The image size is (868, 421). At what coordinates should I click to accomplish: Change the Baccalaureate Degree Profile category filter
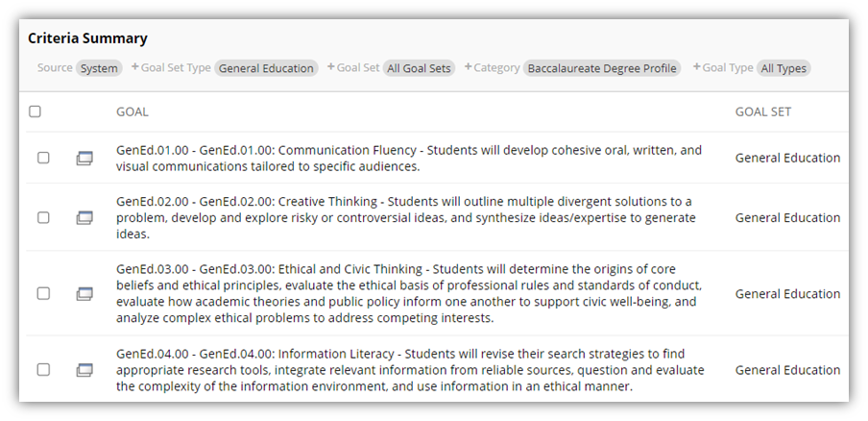[602, 68]
